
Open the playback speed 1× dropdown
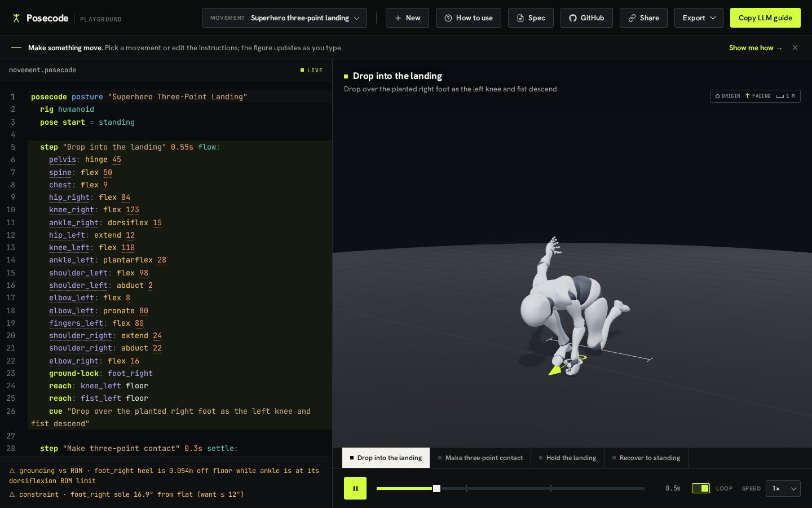783,488
